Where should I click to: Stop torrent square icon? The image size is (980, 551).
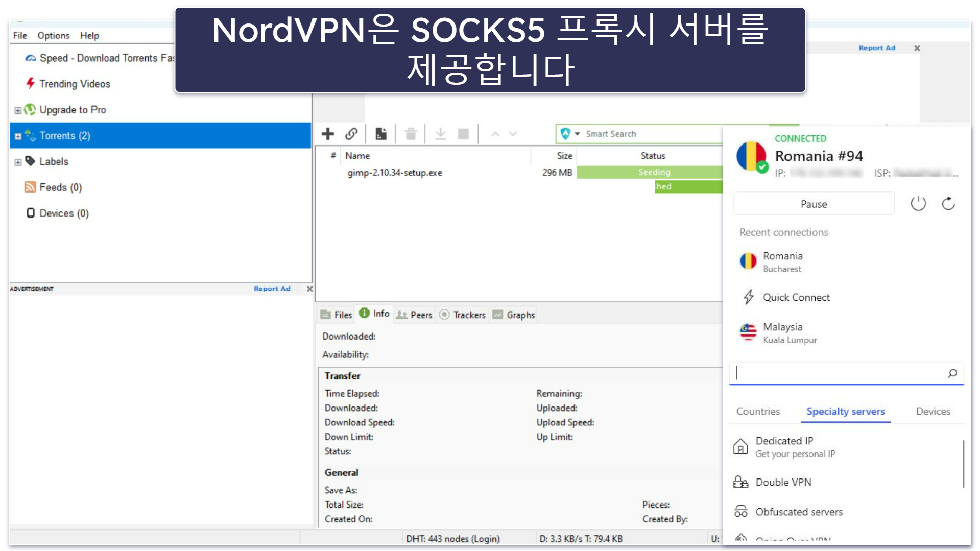pos(463,134)
